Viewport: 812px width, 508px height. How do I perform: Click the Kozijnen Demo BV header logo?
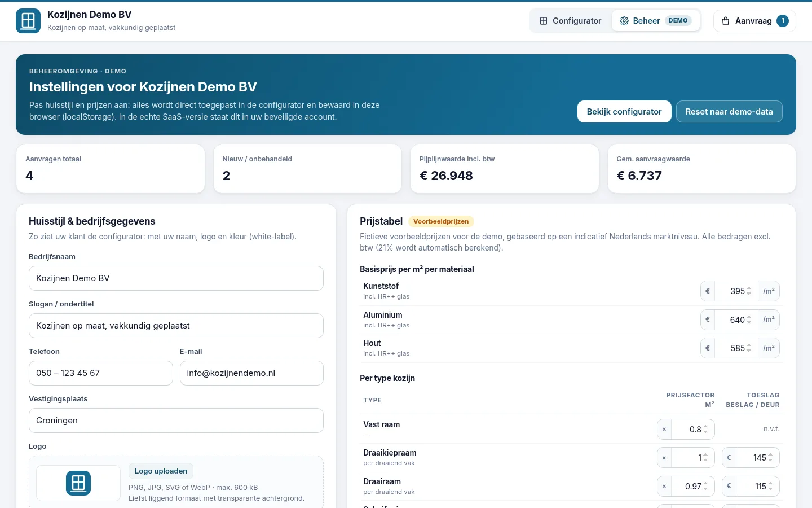point(28,21)
